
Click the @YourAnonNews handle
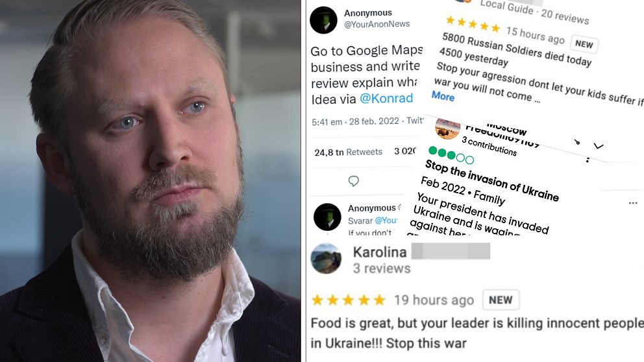[377, 24]
